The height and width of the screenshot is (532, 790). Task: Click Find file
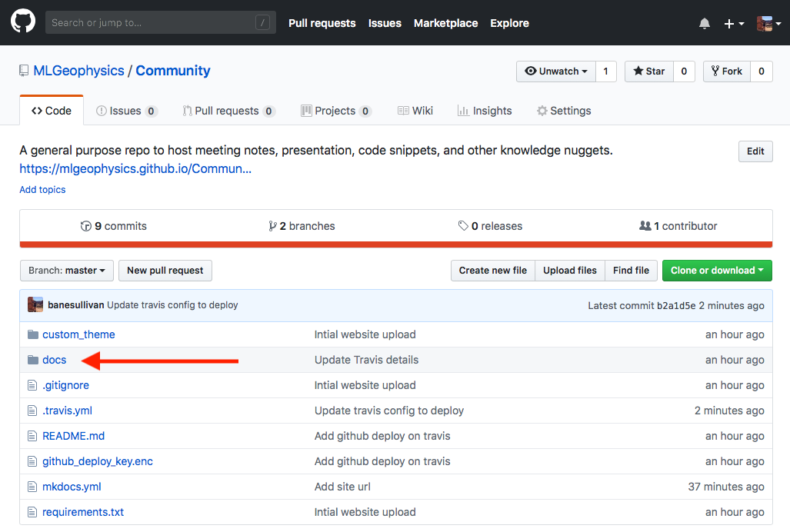click(631, 271)
